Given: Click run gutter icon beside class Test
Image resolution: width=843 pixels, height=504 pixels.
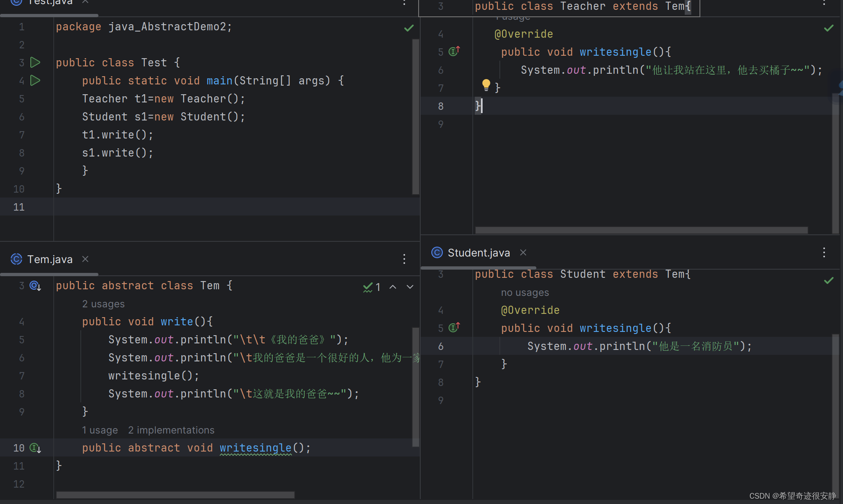Looking at the screenshot, I should (x=36, y=62).
